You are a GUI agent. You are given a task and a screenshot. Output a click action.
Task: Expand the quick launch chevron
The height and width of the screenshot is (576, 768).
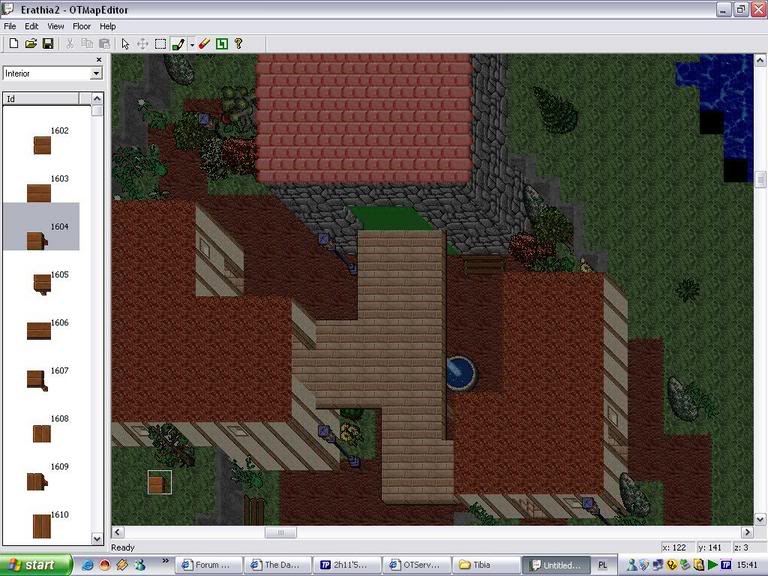tap(166, 561)
